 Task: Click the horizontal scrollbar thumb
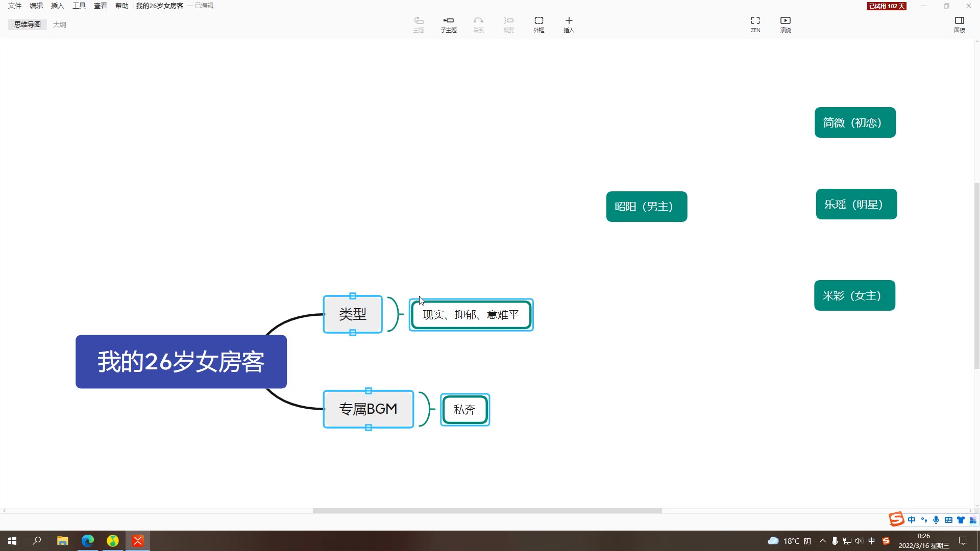(487, 511)
